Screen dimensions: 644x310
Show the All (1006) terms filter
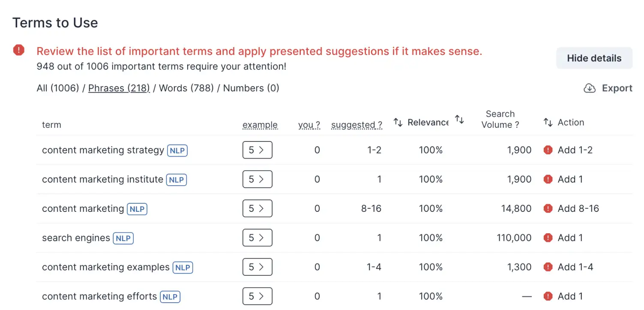click(58, 88)
